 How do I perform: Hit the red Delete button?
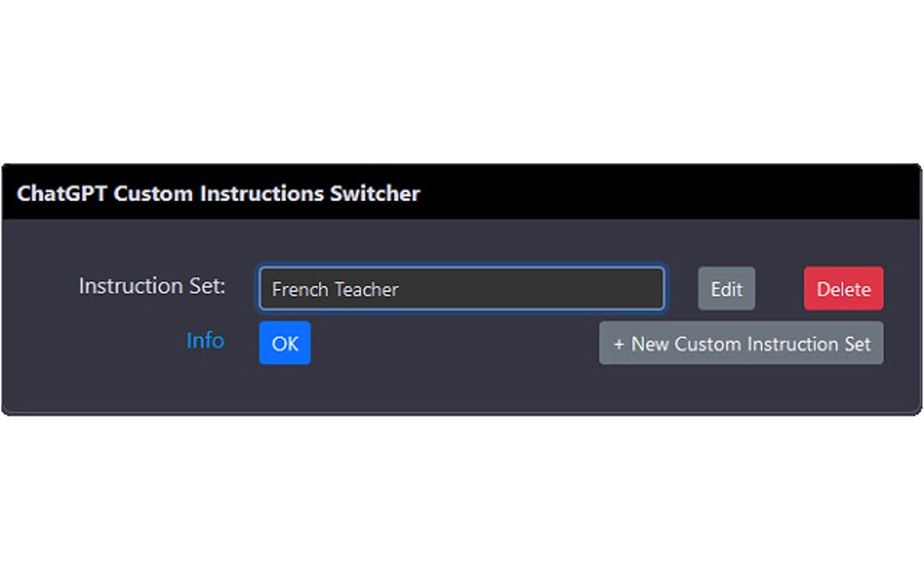click(x=843, y=289)
